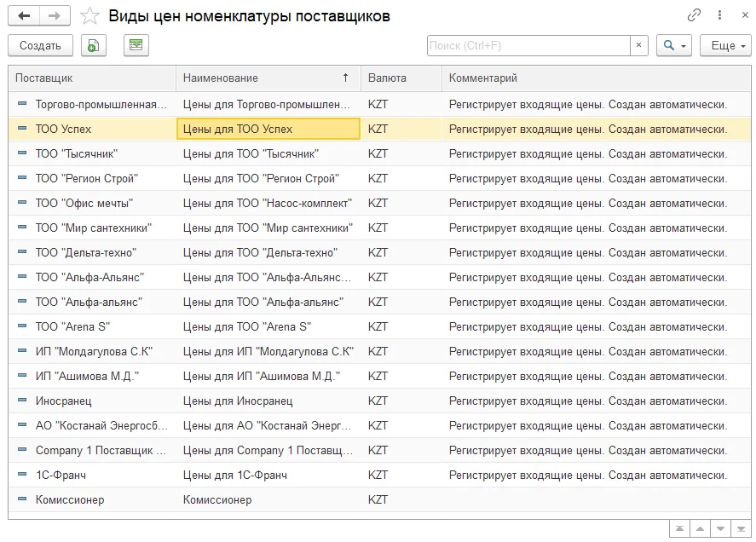Move up one row with arrow button

coord(700,529)
